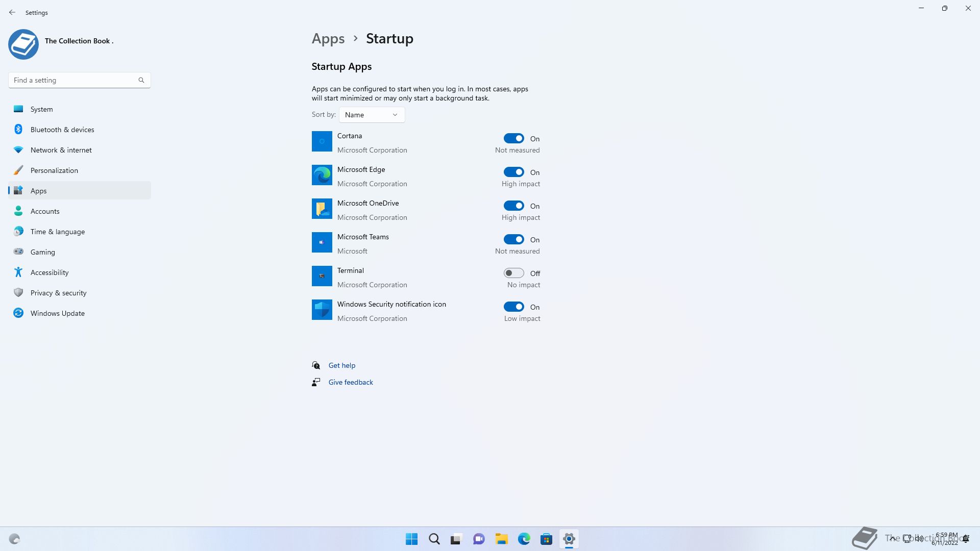
Task: Enable Terminal startup toggle
Action: pos(513,273)
